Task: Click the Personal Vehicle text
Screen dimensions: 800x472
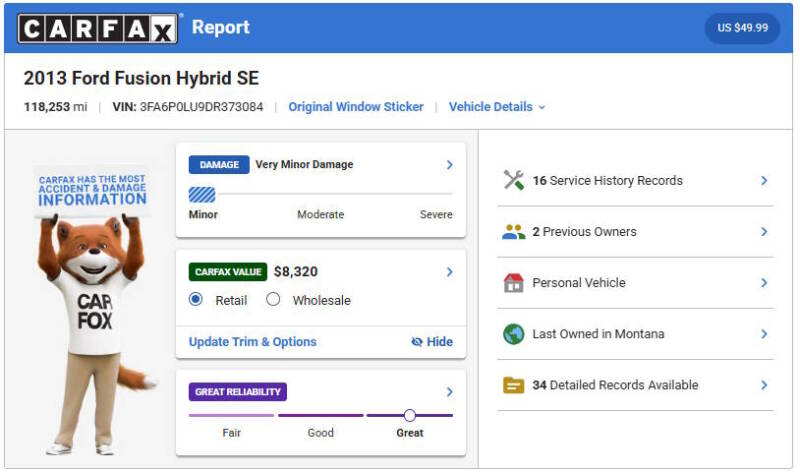Action: pos(579,283)
